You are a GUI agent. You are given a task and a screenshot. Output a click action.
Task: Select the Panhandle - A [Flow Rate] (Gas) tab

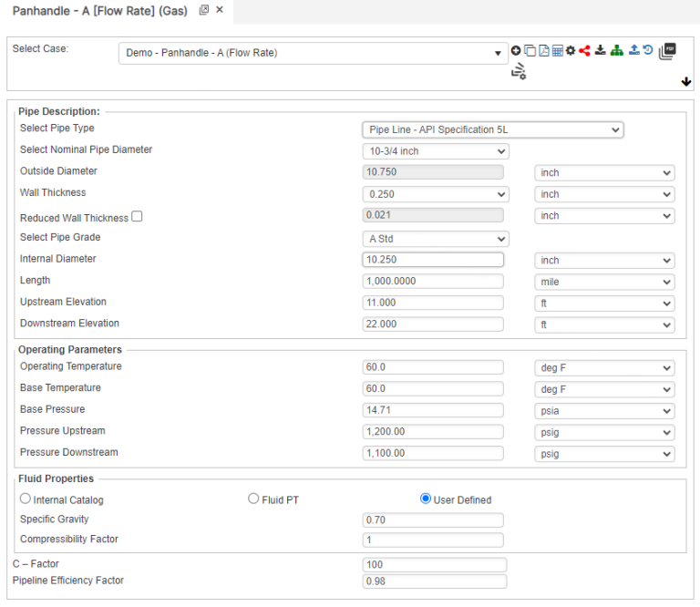[100, 11]
